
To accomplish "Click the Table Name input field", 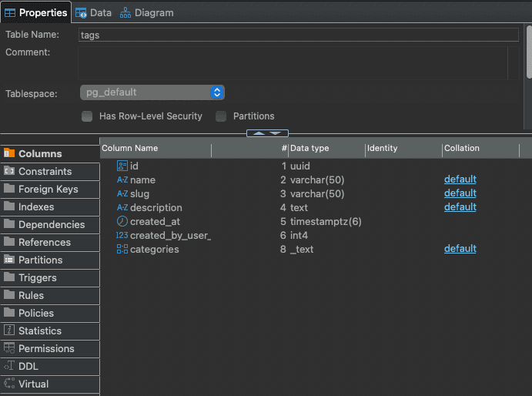I will 299,35.
